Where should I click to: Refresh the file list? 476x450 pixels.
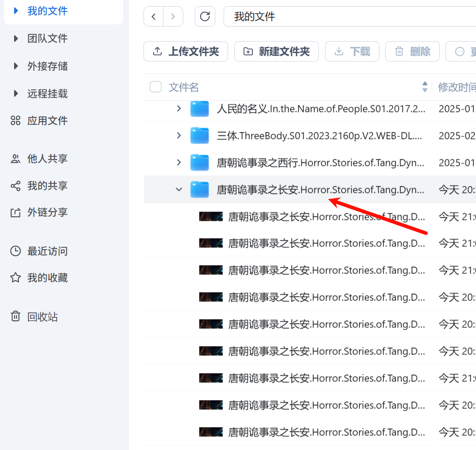click(x=205, y=16)
